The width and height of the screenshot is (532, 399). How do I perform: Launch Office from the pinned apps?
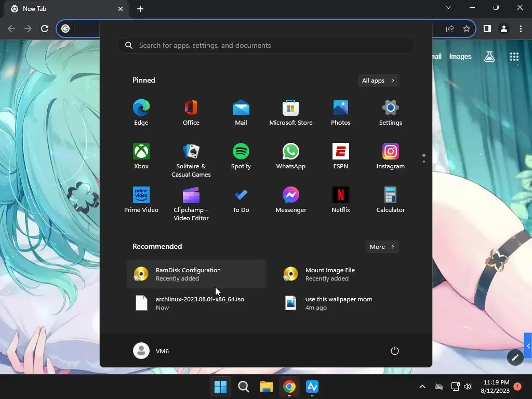tap(191, 113)
